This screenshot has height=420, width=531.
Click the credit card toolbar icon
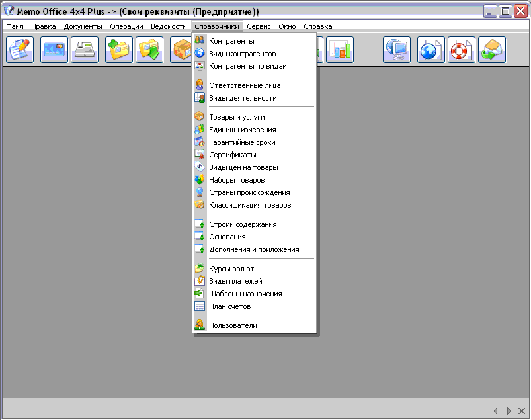click(x=54, y=50)
